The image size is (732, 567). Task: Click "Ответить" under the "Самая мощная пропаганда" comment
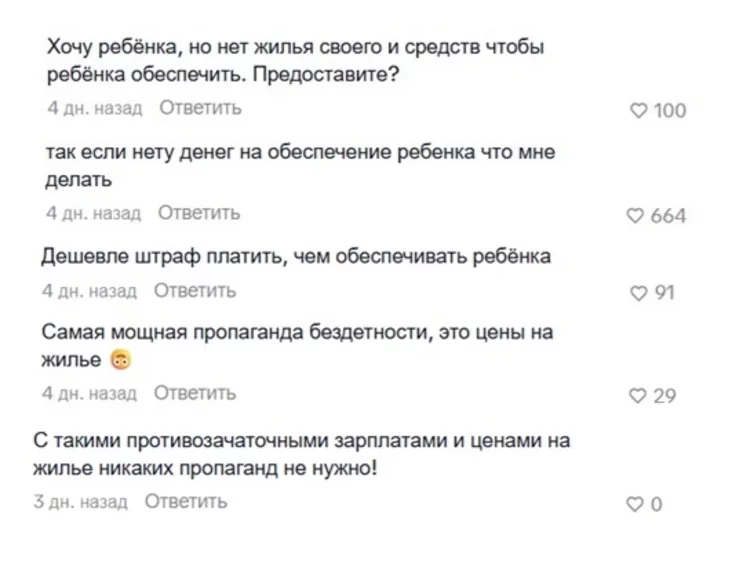point(195,393)
